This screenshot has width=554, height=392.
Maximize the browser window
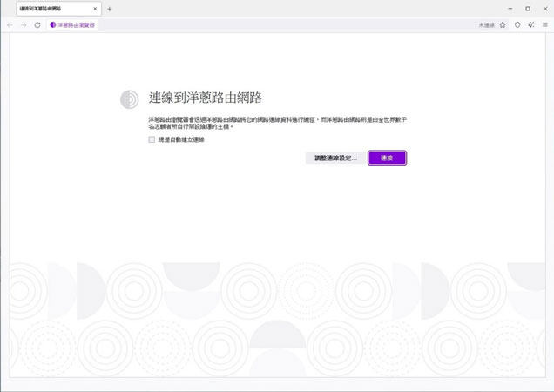[x=528, y=9]
